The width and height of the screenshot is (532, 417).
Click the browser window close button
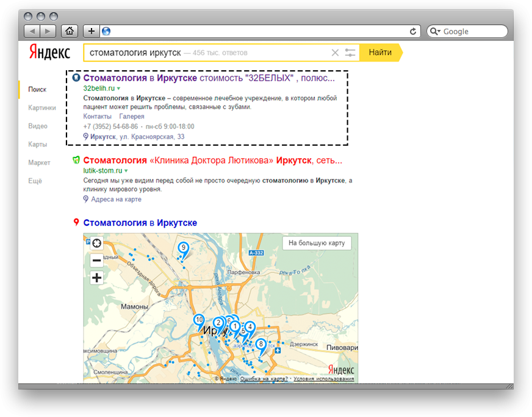pyautogui.click(x=28, y=16)
